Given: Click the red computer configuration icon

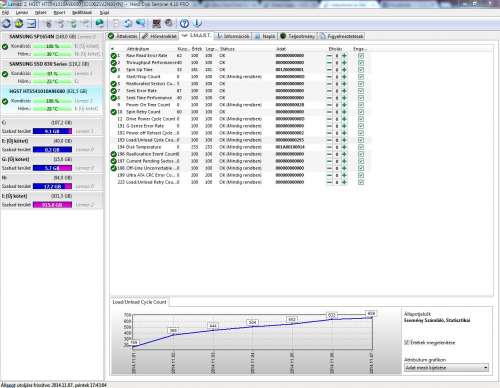Looking at the screenshot, I should (x=156, y=23).
